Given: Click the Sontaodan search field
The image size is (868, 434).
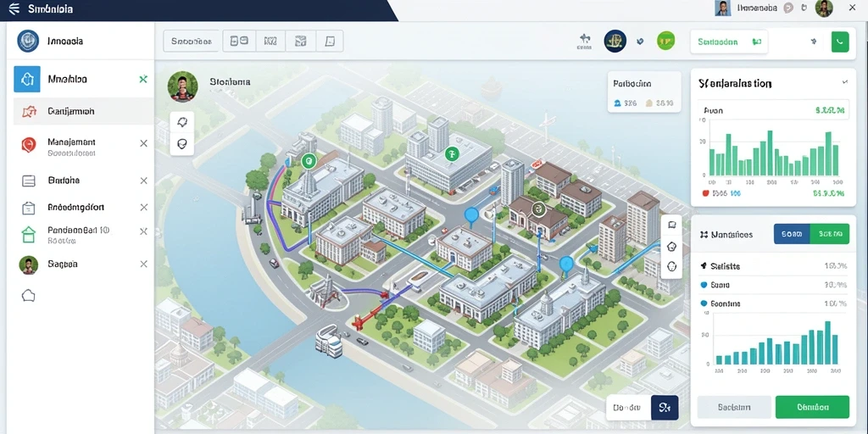Looking at the screenshot, I should click(729, 42).
